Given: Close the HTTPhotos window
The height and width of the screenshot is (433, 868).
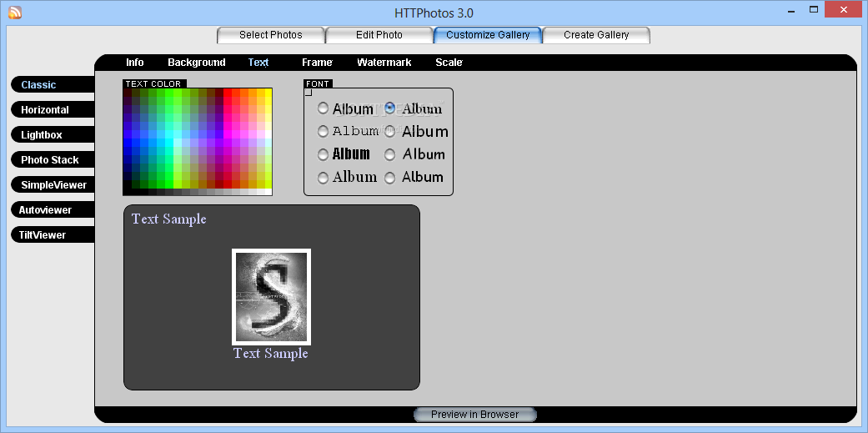Looking at the screenshot, I should pyautogui.click(x=844, y=9).
